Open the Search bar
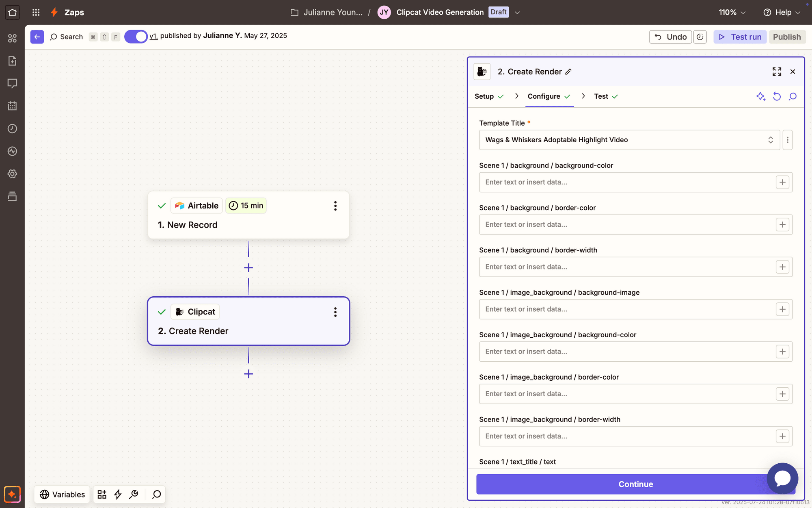Screen dimensions: 812x508 67,37
